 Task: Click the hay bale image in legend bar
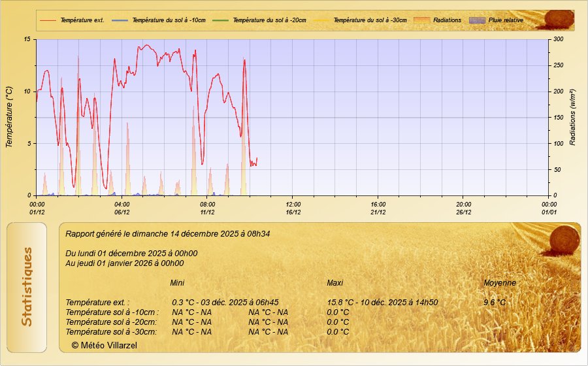pos(559,20)
